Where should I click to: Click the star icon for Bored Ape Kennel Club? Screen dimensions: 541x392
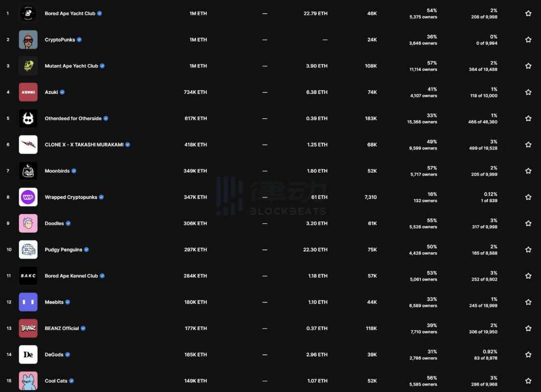point(528,276)
